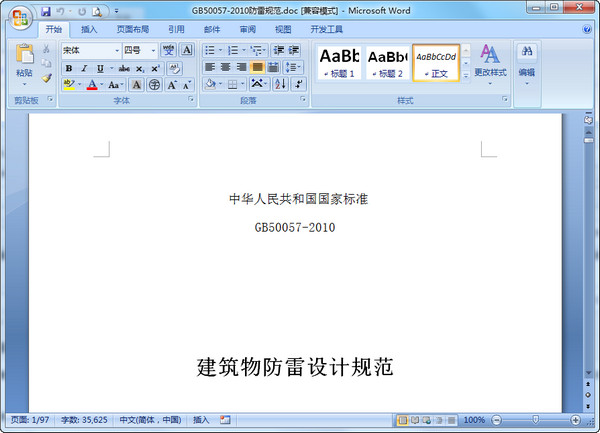Toggle Italic formatting

(84, 68)
